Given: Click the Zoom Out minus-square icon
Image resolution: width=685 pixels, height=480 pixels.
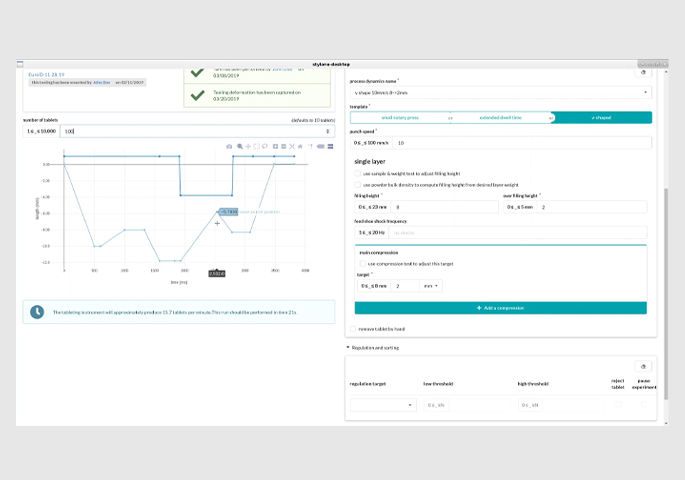Looking at the screenshot, I should pos(284,146).
